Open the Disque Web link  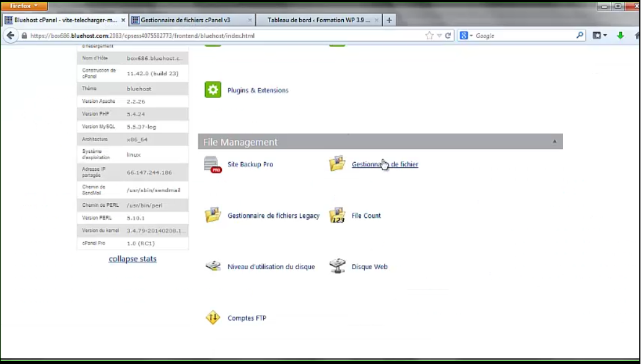pyautogui.click(x=369, y=266)
